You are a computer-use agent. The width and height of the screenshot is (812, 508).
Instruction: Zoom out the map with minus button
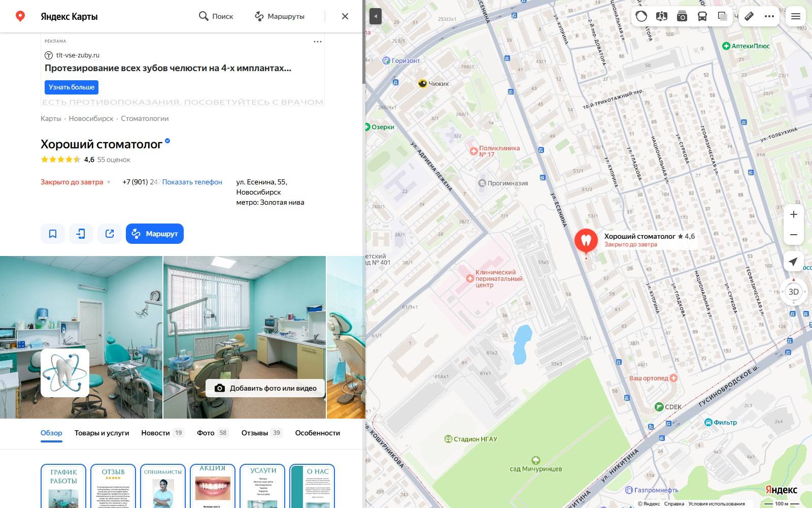click(794, 235)
